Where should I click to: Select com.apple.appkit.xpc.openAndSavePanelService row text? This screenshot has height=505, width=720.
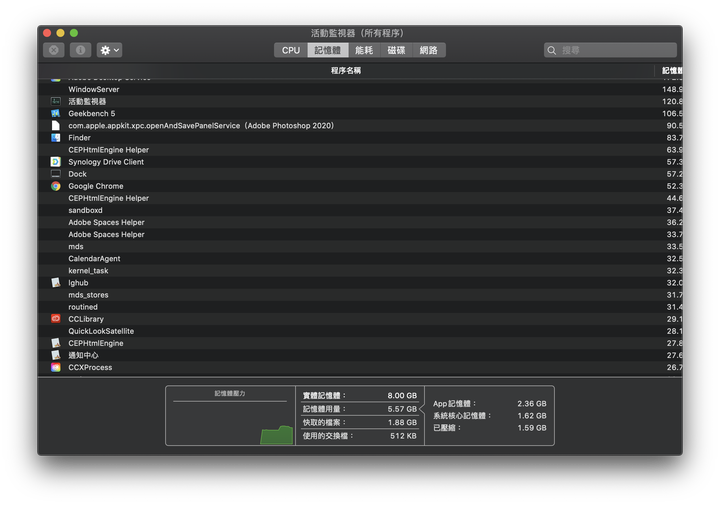pyautogui.click(x=201, y=125)
